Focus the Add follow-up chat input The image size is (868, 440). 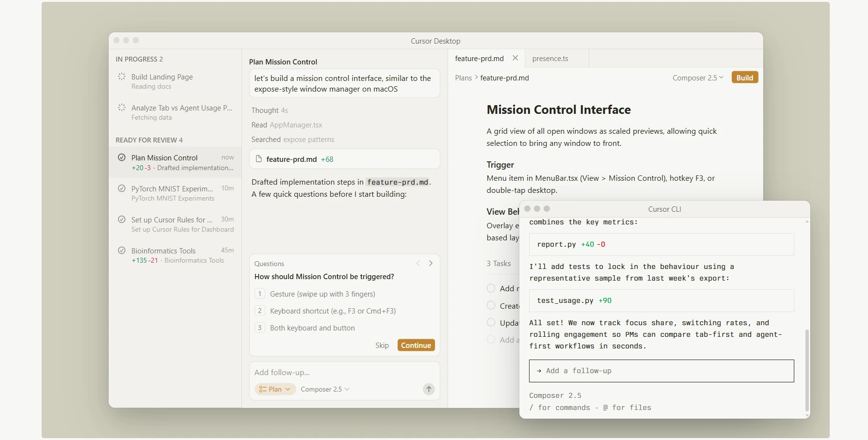345,372
